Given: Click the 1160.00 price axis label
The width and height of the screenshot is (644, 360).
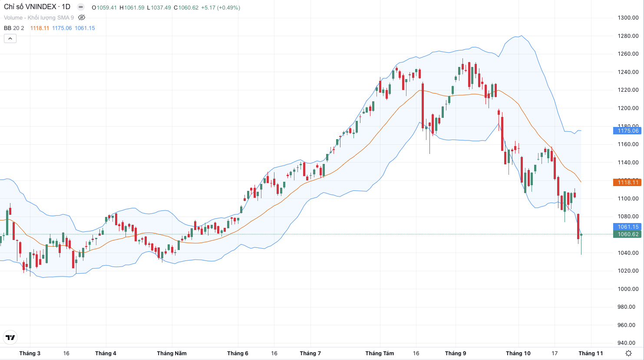Looking at the screenshot, I should point(628,144).
